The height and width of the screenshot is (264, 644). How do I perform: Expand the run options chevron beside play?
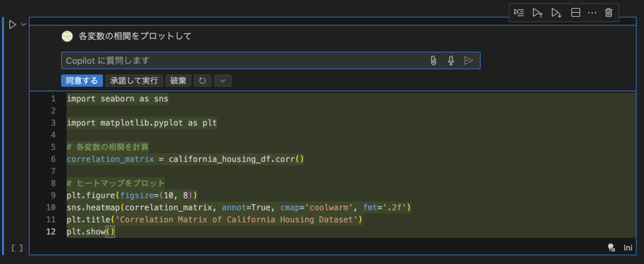click(x=23, y=24)
